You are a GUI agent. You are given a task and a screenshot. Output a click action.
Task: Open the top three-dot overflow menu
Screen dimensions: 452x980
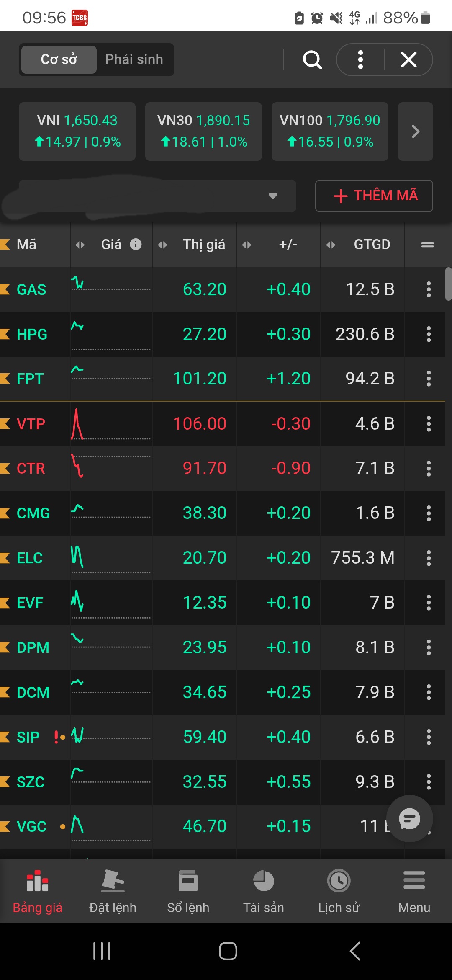pyautogui.click(x=360, y=59)
